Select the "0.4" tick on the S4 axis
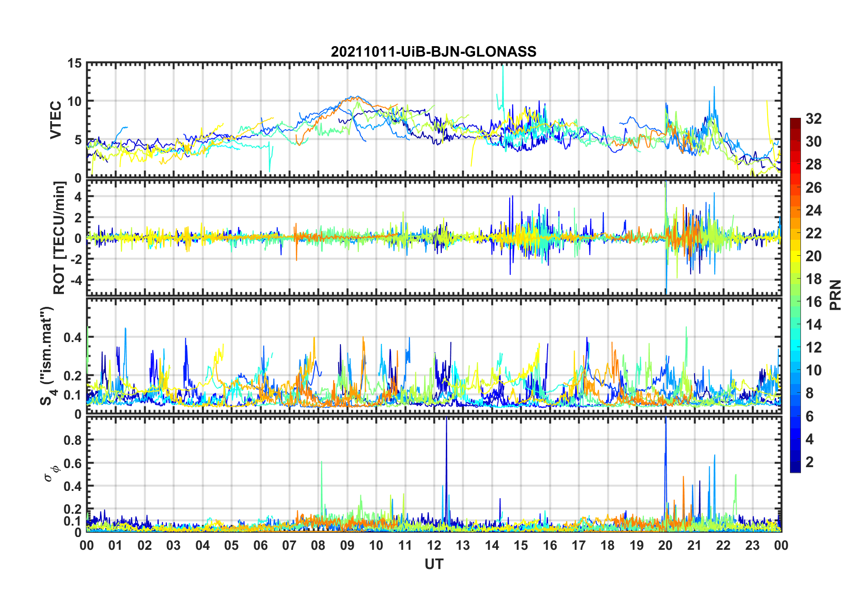 (x=72, y=337)
